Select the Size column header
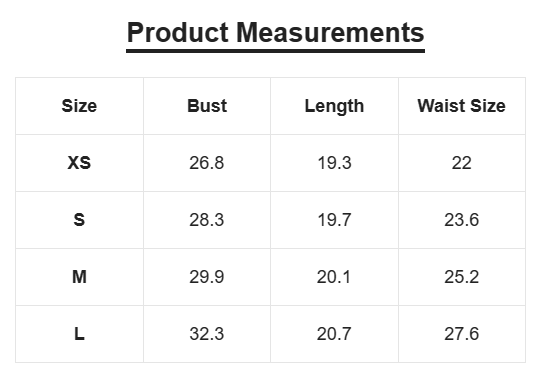 point(79,106)
